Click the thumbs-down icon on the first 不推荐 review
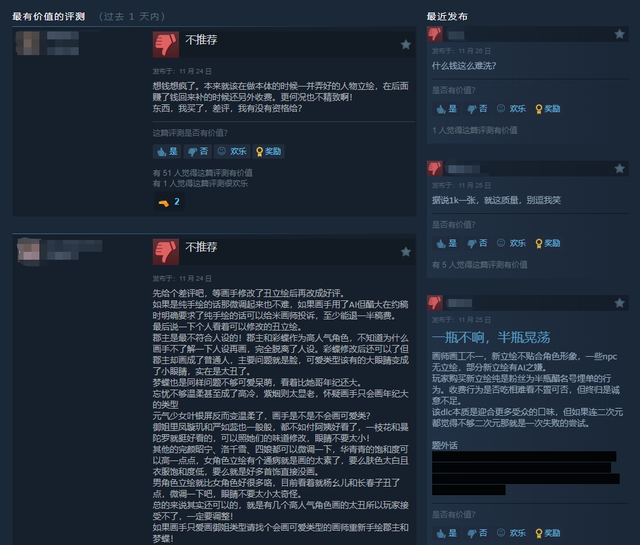The height and width of the screenshot is (545, 640). [x=166, y=44]
